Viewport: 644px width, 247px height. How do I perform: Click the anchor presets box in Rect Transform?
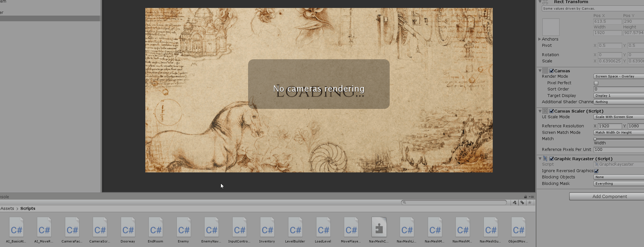(x=551, y=27)
